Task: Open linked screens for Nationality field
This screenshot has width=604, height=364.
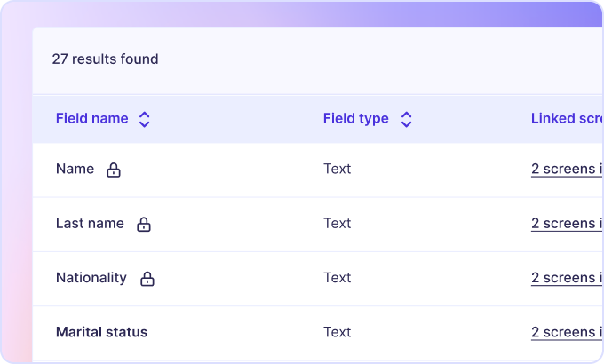Action: [x=567, y=278]
